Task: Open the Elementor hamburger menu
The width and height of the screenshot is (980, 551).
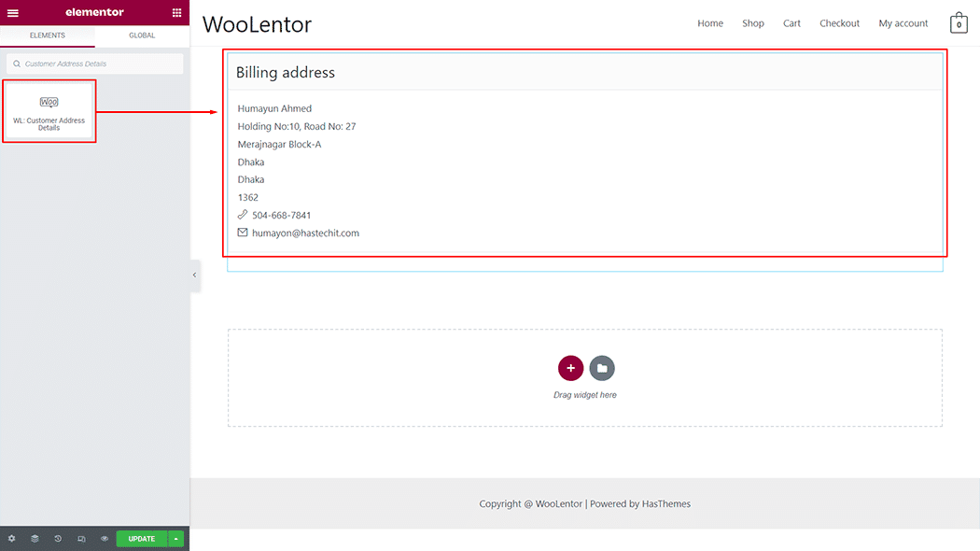Action: click(x=12, y=12)
